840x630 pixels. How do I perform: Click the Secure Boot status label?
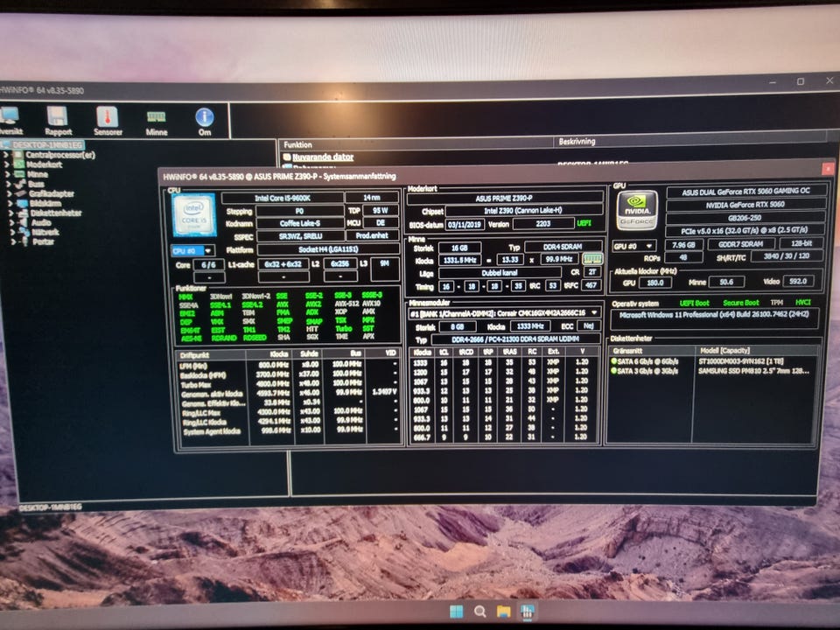click(x=741, y=303)
